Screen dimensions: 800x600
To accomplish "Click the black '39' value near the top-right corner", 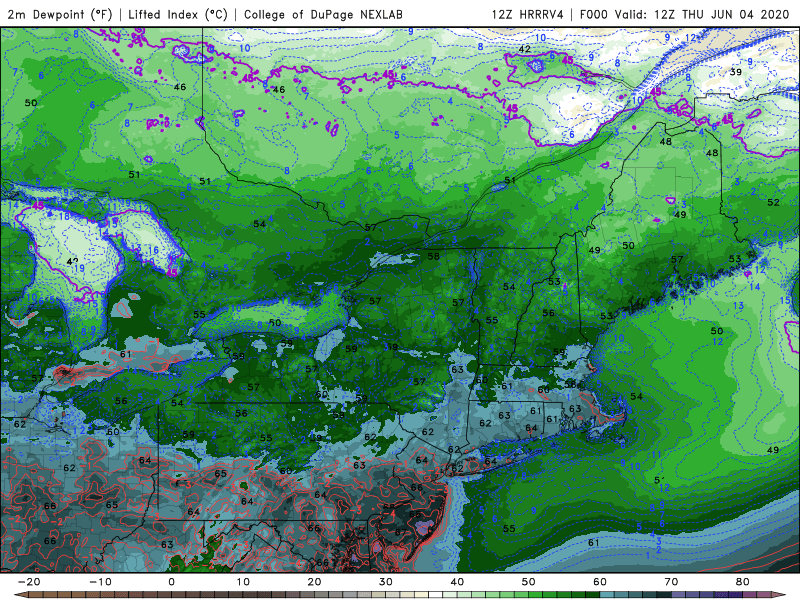I will 735,72.
